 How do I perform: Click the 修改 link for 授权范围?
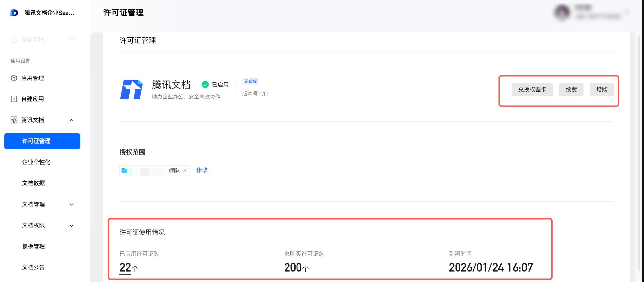point(202,170)
